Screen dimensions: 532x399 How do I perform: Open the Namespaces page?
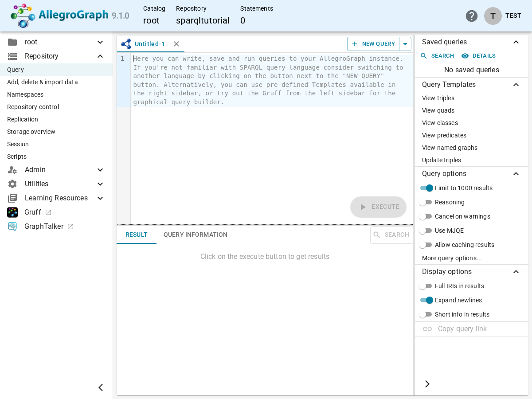coord(56,94)
